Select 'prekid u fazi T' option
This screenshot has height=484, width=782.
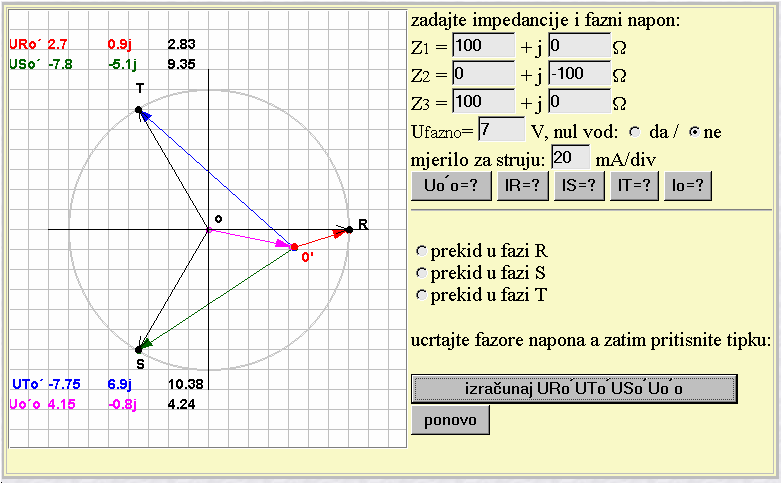tap(421, 295)
